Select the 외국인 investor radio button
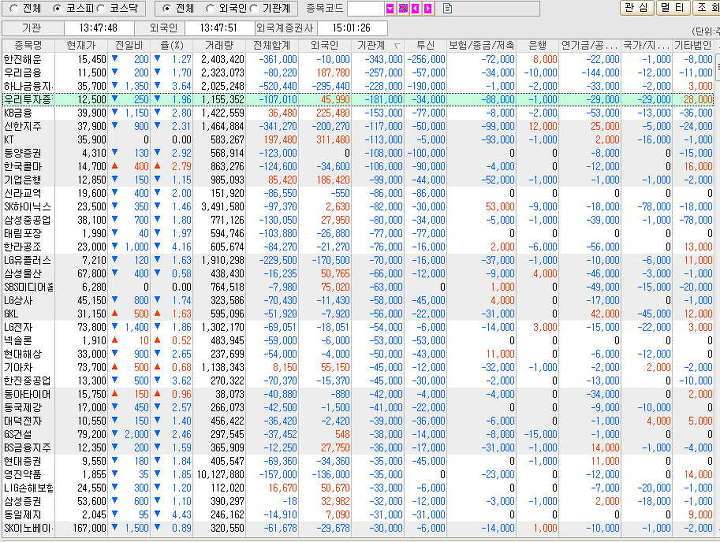This screenshot has width=720, height=542. 210,8
